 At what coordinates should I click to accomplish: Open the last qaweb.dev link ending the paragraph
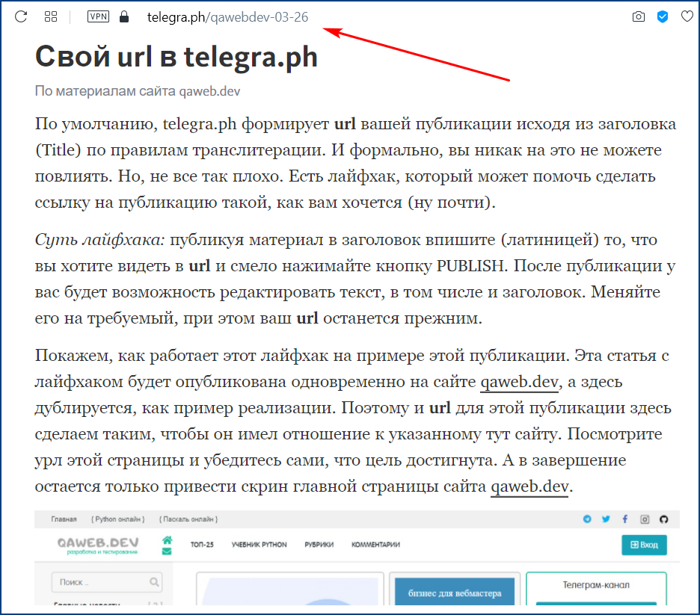click(529, 486)
